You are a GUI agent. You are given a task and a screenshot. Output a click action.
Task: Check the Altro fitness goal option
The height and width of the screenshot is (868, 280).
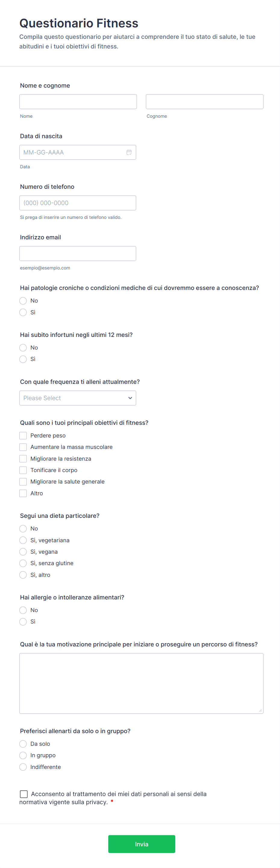[23, 493]
